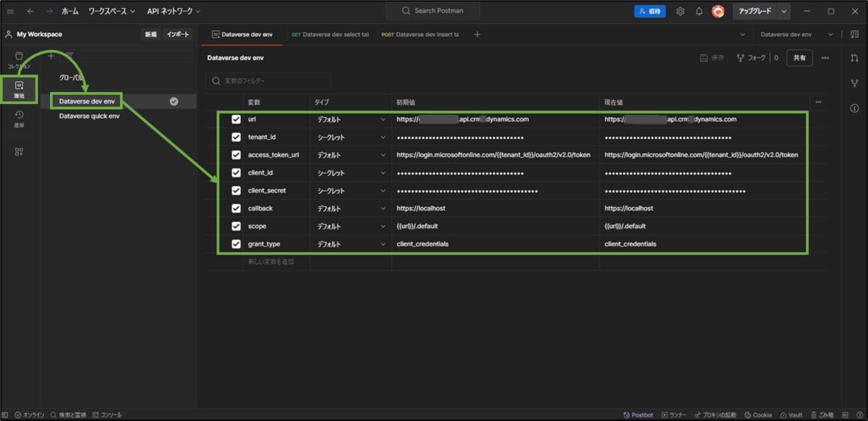The height and width of the screenshot is (421, 868).
Task: Open the environment quick look icon
Action: [x=854, y=34]
